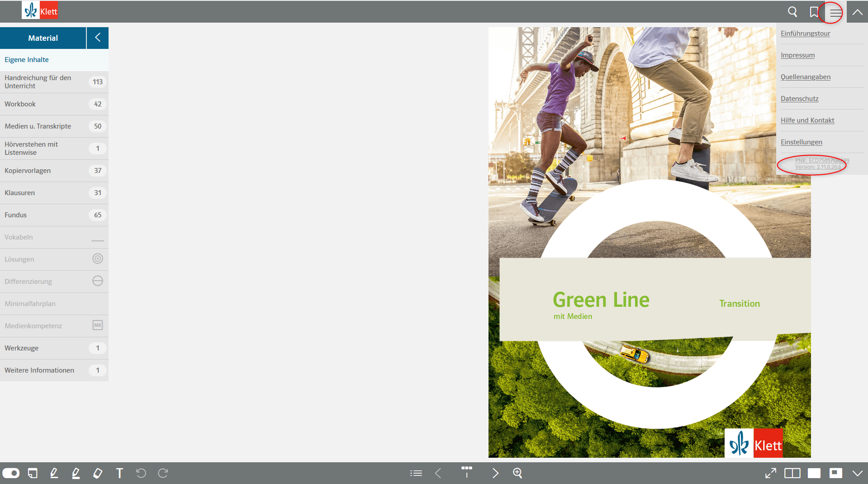Viewport: 868px width, 484px height.
Task: Click the Minimalfahrplan entry
Action: tap(54, 304)
